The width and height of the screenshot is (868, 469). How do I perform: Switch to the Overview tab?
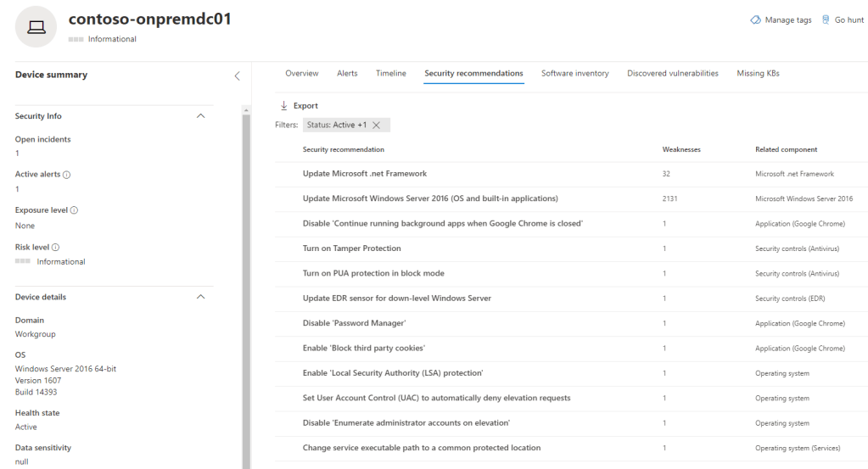(301, 74)
